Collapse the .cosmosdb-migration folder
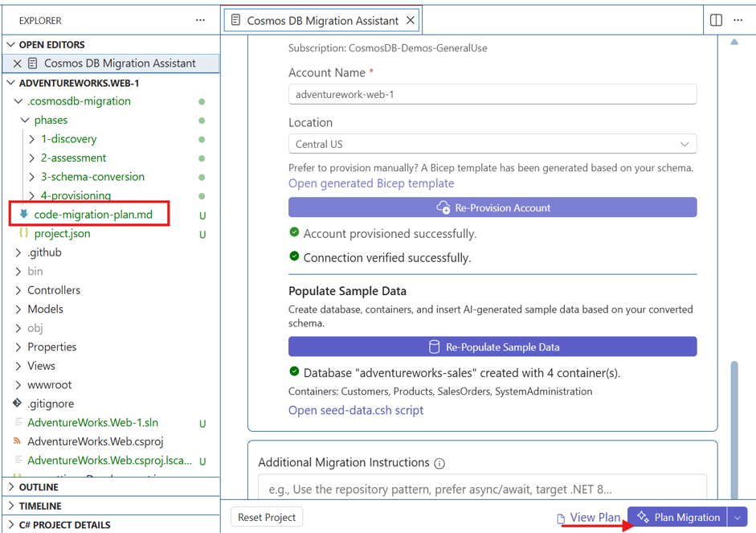Image resolution: width=756 pixels, height=533 pixels. pyautogui.click(x=18, y=101)
